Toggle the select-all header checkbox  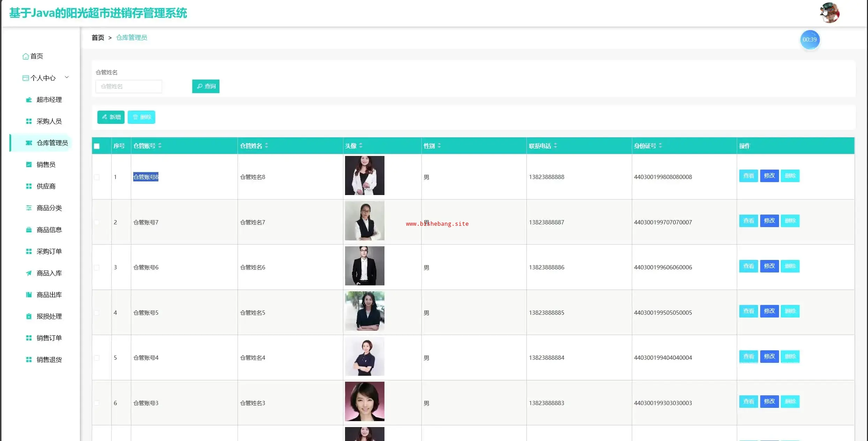point(97,146)
